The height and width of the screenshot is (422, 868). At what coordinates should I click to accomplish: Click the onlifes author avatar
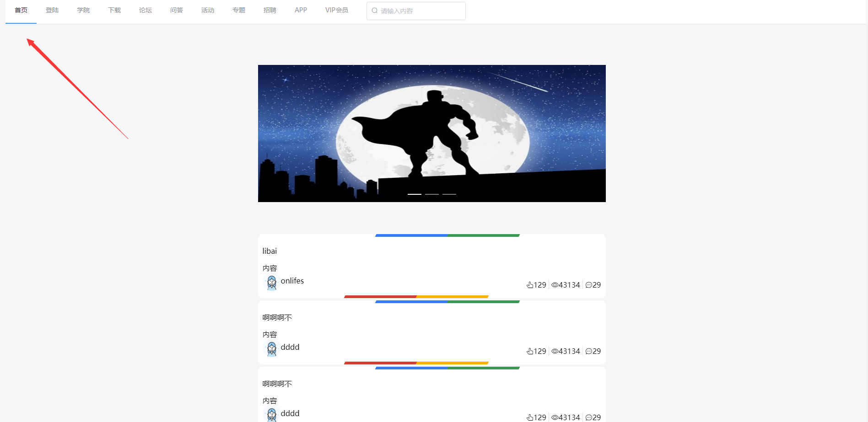tap(271, 282)
